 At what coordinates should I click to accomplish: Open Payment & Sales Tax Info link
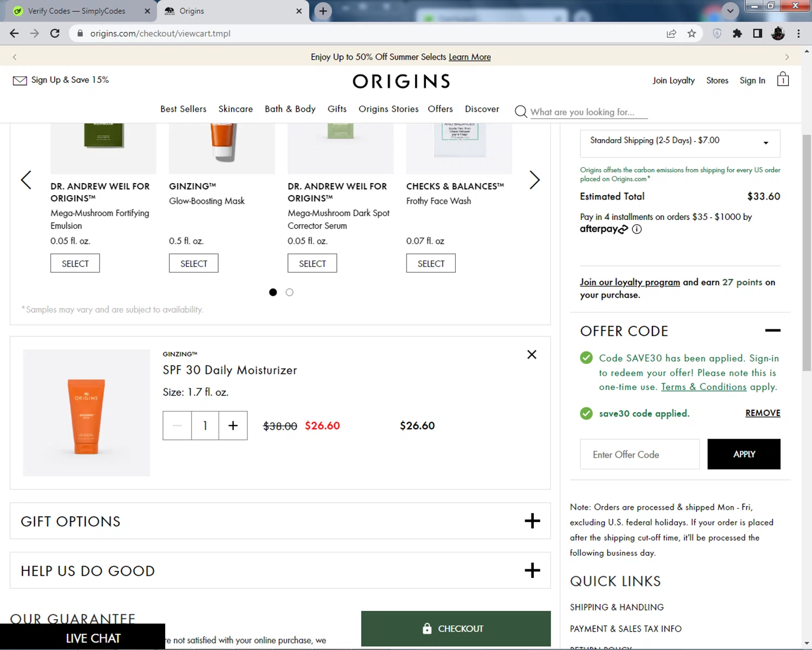tap(626, 629)
